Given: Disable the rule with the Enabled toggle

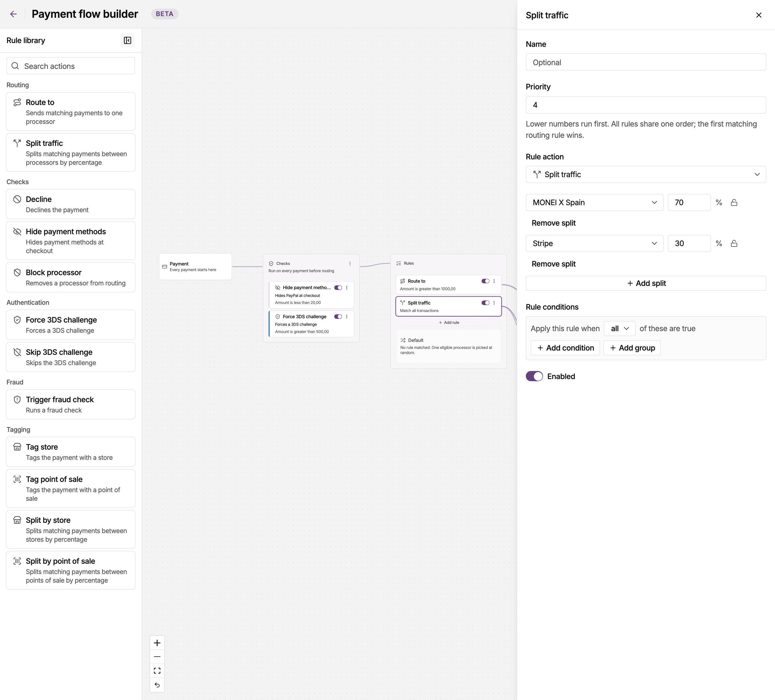Looking at the screenshot, I should tap(534, 376).
